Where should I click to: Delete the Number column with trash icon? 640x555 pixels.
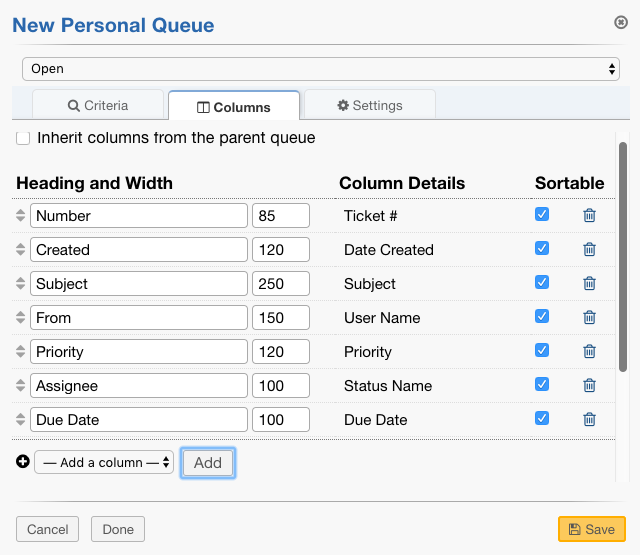tap(589, 215)
